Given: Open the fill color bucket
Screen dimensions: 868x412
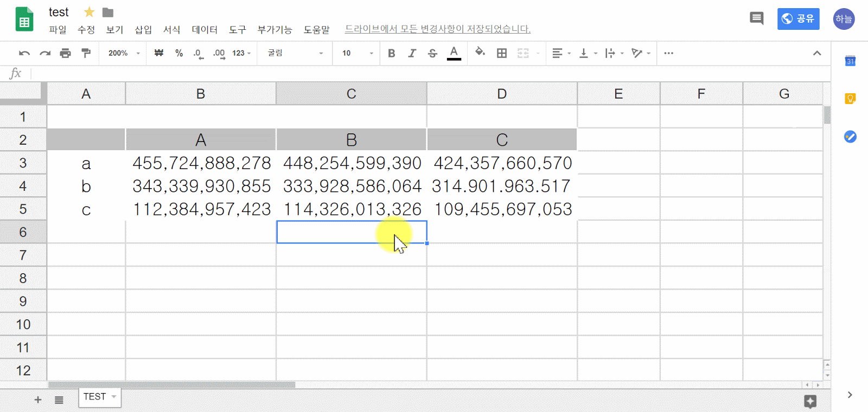Looking at the screenshot, I should (480, 53).
